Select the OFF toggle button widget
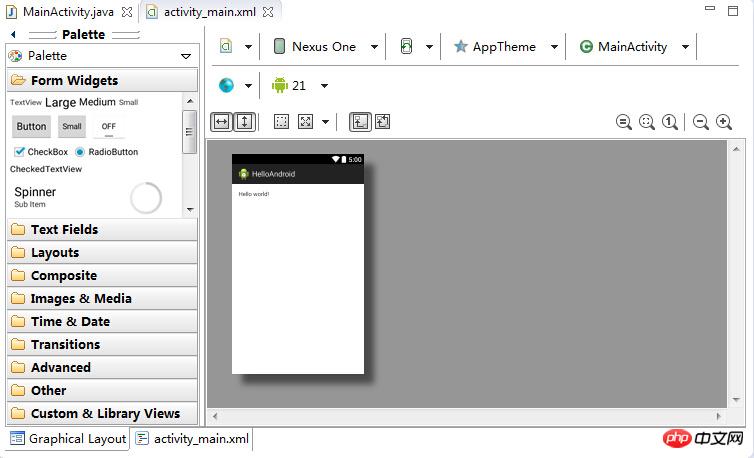 pyautogui.click(x=109, y=127)
